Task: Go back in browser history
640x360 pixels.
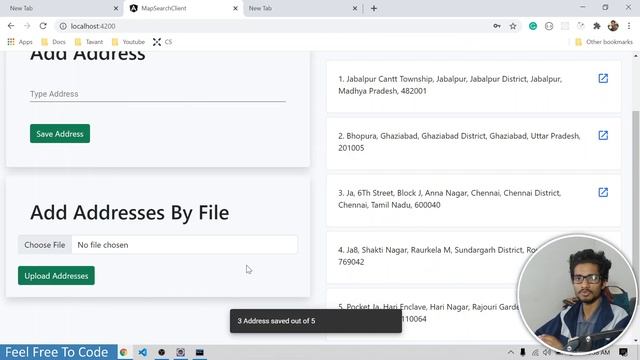Action: [x=11, y=26]
